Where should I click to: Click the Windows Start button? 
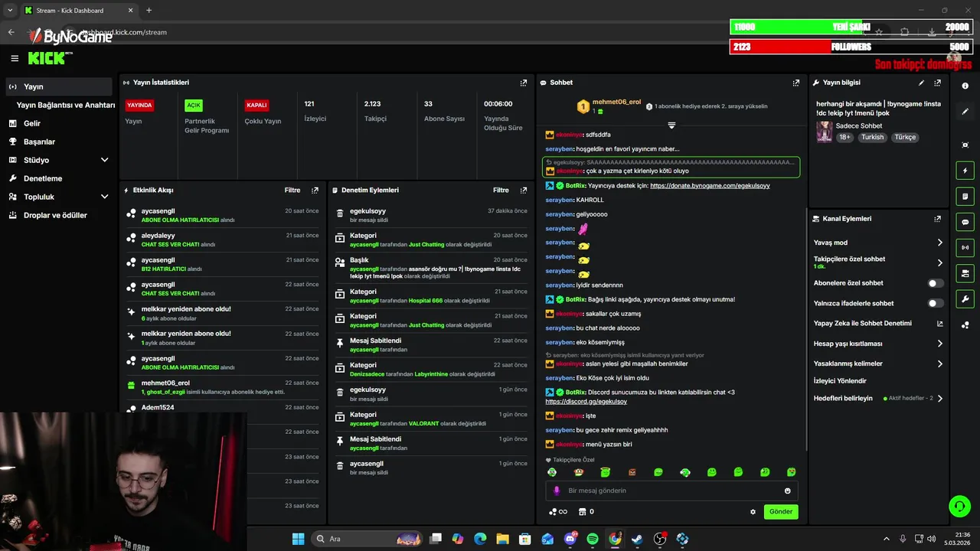tap(298, 539)
